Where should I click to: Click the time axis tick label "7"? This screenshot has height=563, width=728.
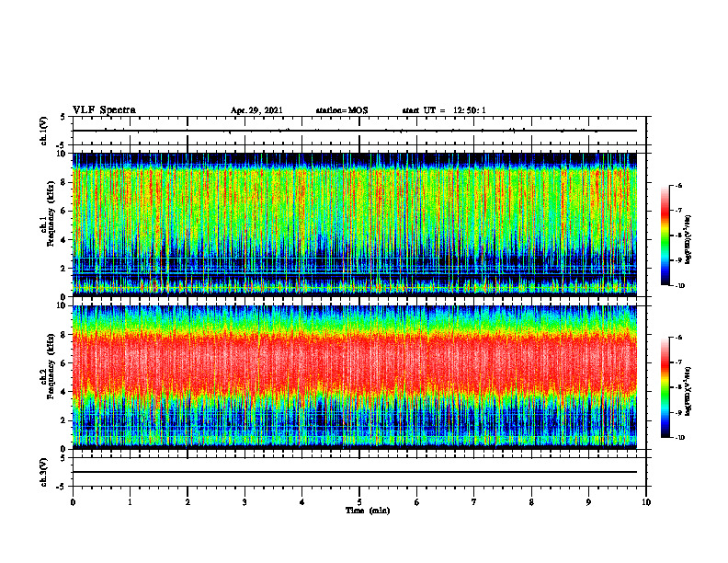[474, 502]
